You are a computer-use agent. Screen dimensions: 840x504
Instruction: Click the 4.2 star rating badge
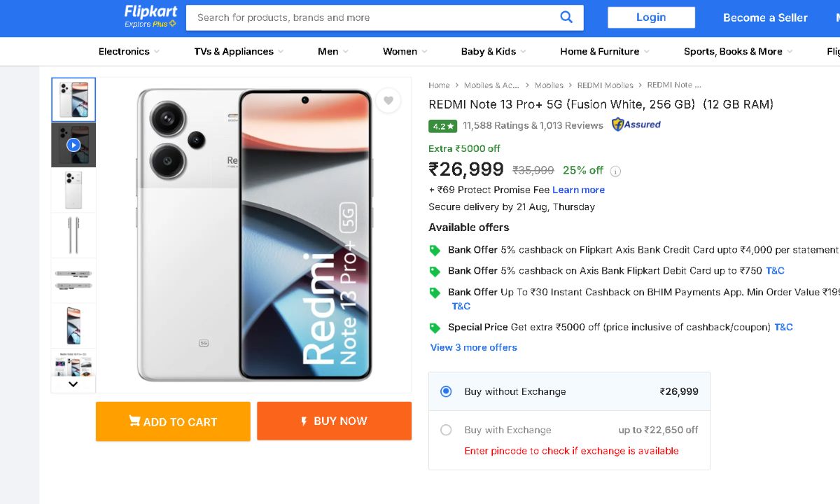442,126
